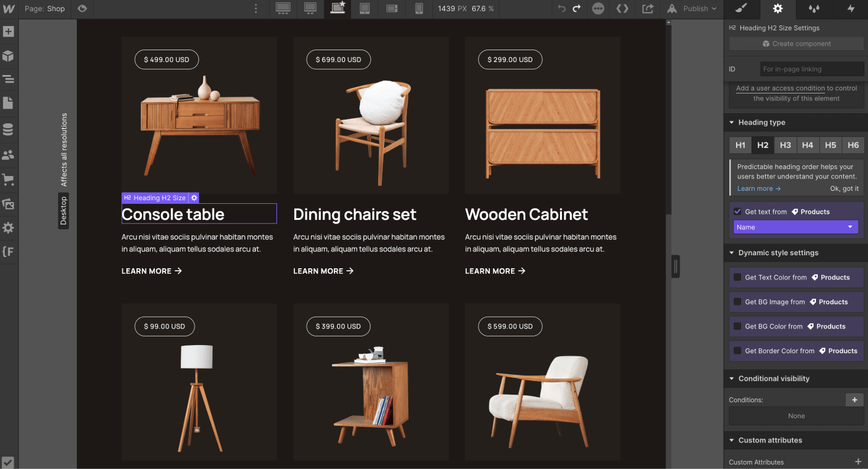Open the Ecommerce panel
Screen dimensions: 868x469
[9, 178]
